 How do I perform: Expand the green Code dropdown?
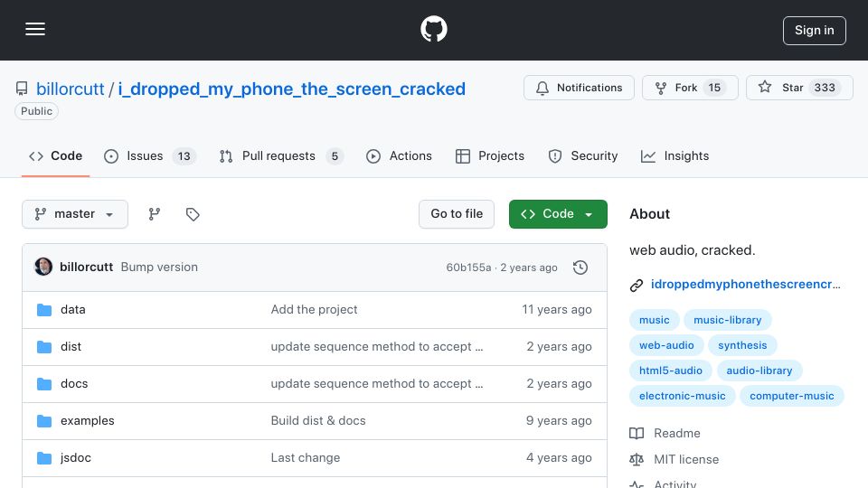coord(558,214)
